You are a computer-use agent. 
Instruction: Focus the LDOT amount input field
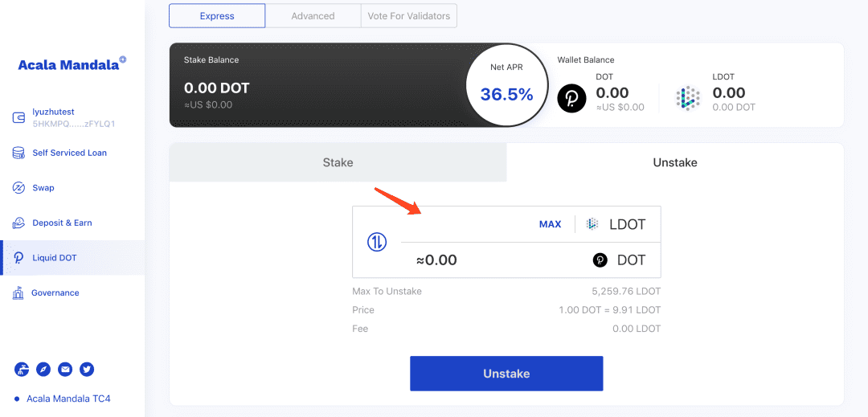(x=470, y=224)
